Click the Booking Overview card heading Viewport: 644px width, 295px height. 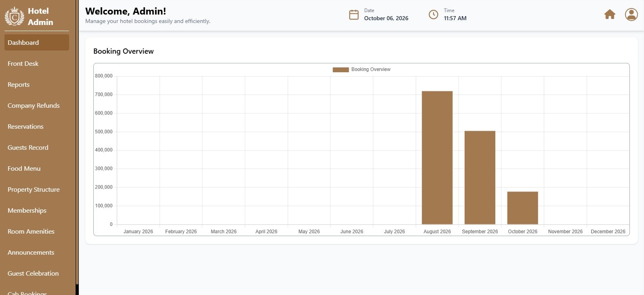click(x=124, y=51)
